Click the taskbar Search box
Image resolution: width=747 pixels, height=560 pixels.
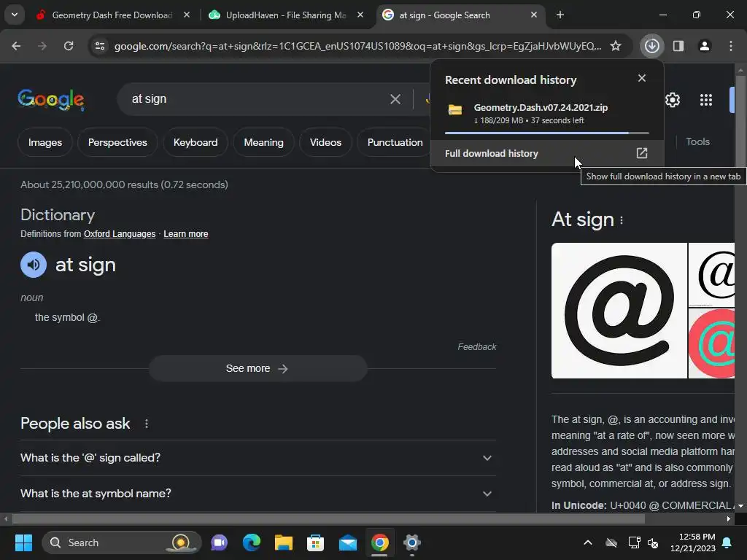pos(122,542)
